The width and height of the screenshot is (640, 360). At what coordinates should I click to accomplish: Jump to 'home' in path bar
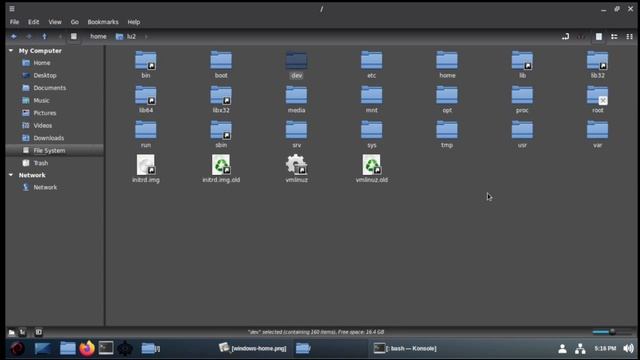tap(98, 36)
